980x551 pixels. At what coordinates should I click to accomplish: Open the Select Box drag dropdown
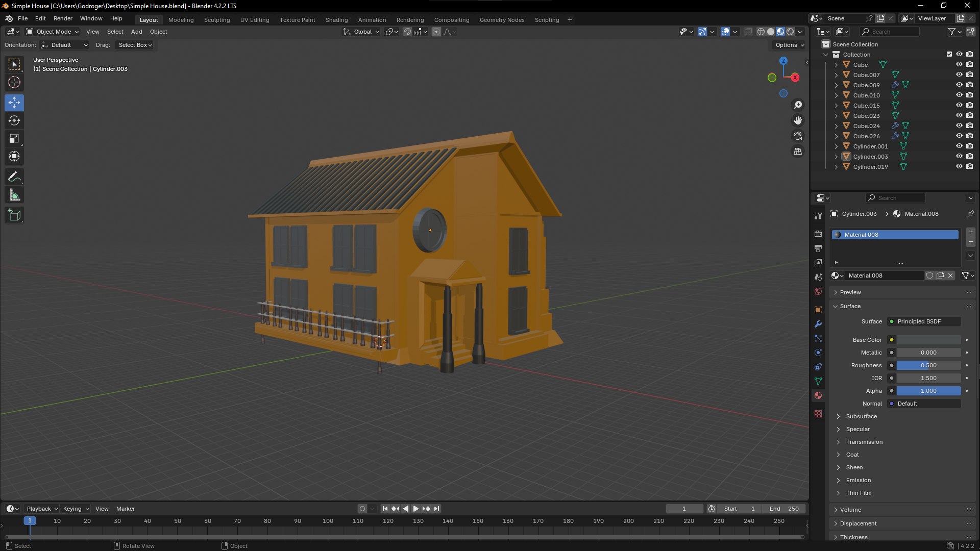135,45
